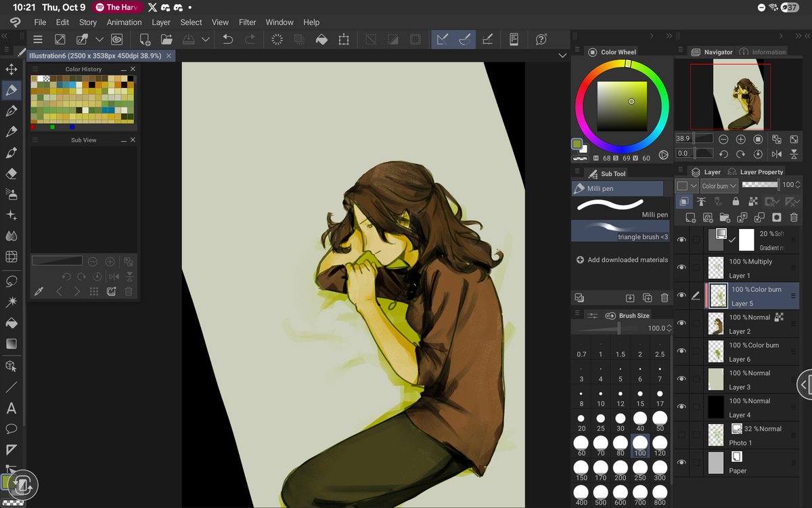
Task: Enable Lock layer on Layer 5
Action: (x=736, y=201)
